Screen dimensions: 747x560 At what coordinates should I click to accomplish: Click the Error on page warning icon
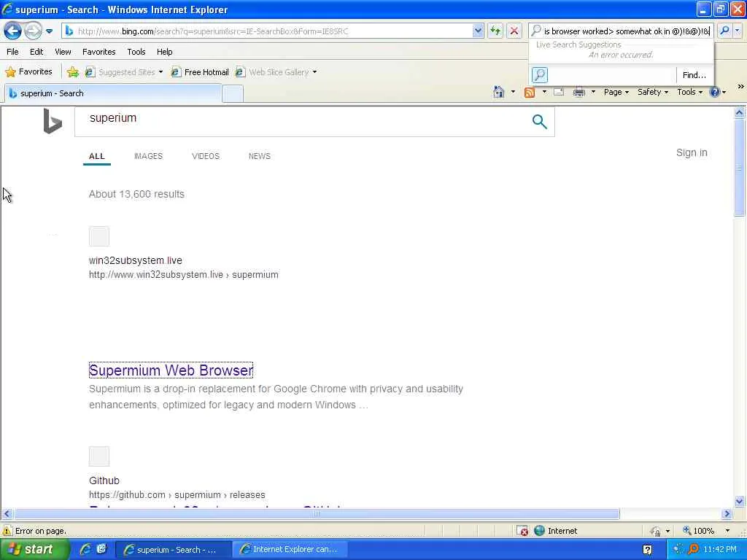point(7,531)
